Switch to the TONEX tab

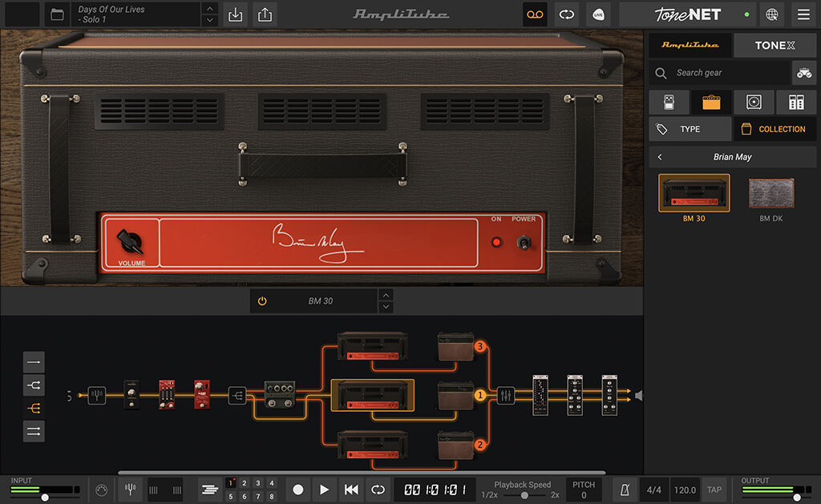774,45
